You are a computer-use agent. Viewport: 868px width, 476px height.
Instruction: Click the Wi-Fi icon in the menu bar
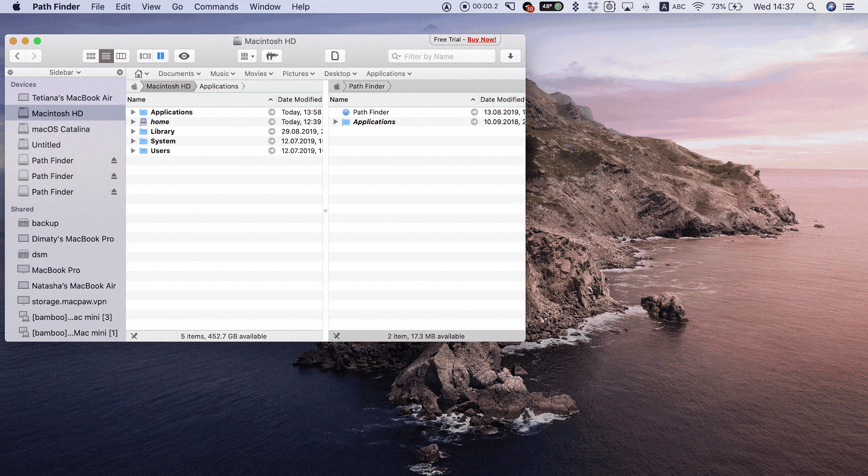699,7
